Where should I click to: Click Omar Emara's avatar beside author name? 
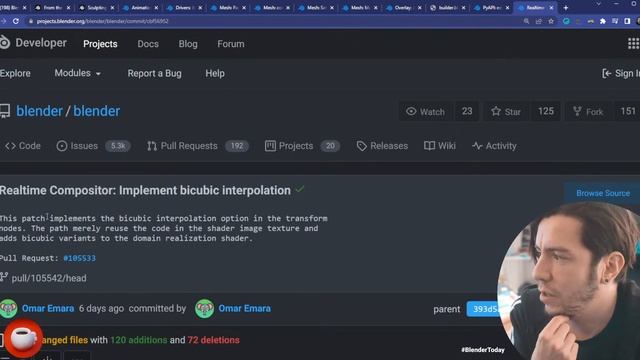click(9, 309)
